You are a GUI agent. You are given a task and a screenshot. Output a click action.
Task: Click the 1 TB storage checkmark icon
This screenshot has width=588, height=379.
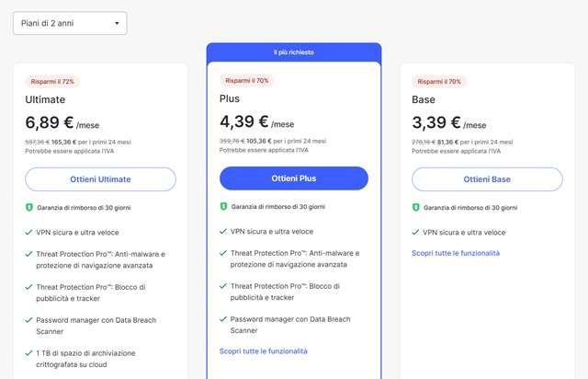point(29,354)
